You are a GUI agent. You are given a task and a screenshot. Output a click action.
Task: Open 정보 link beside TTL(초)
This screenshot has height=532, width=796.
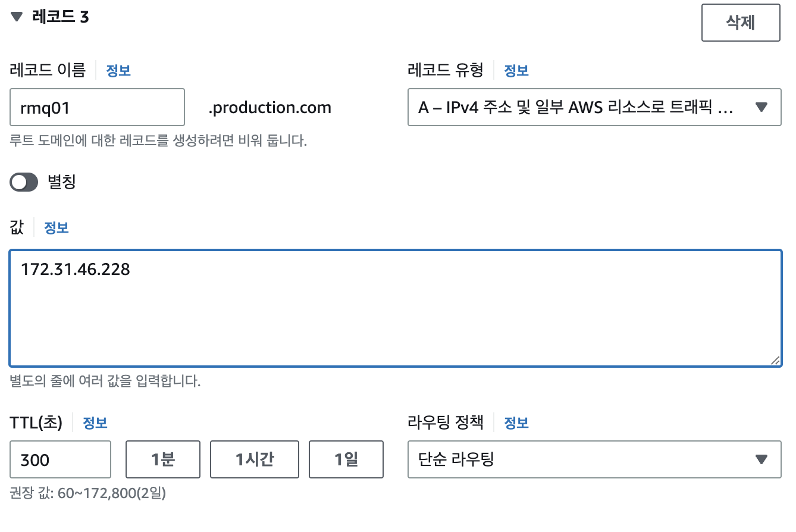(95, 423)
